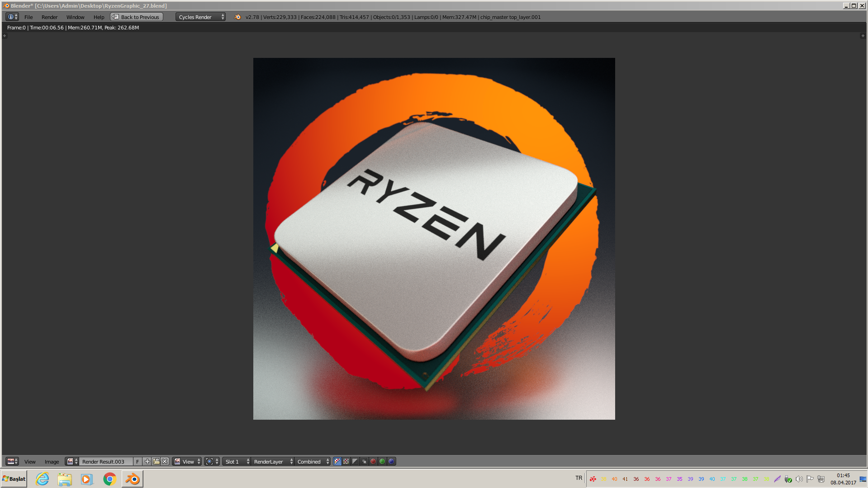868x488 pixels.
Task: Click the Render Result.003 name field
Action: pos(106,461)
